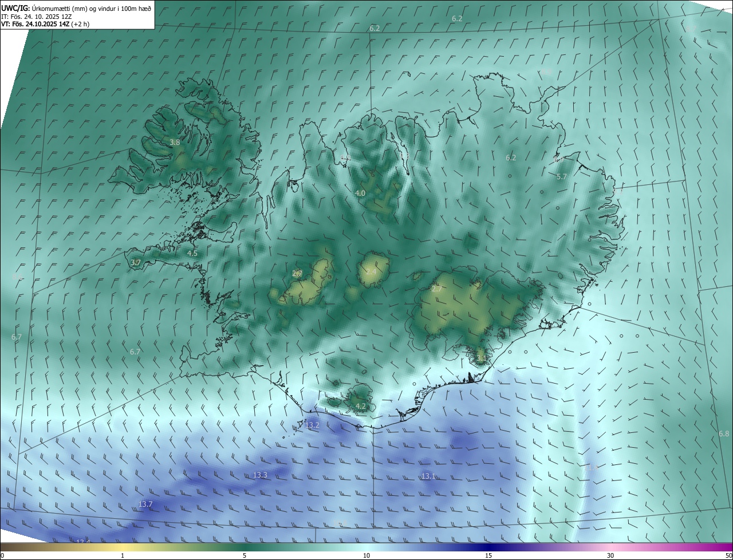733x560 pixels.
Task: Click the 0 tick on the color scale
Action: point(2,555)
